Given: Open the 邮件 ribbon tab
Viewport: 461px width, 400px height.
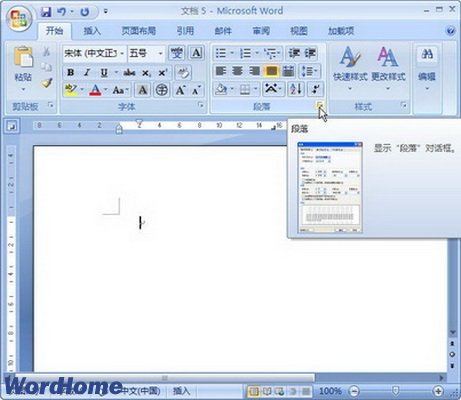Looking at the screenshot, I should pyautogui.click(x=223, y=31).
